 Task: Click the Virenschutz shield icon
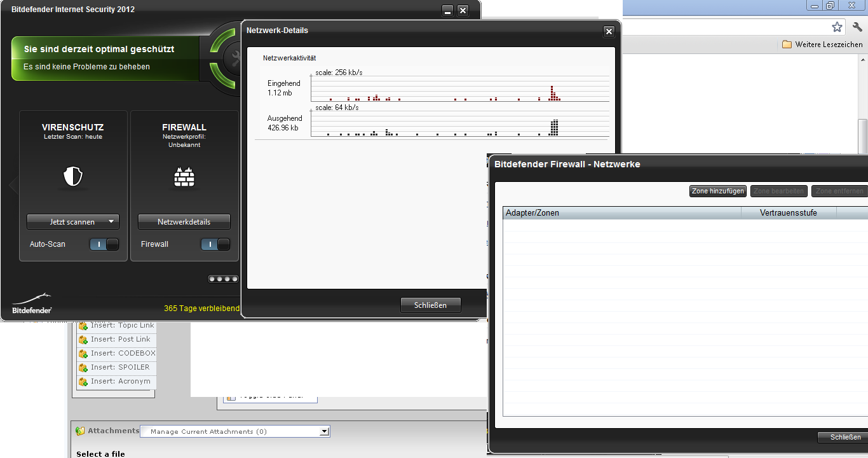pos(73,176)
